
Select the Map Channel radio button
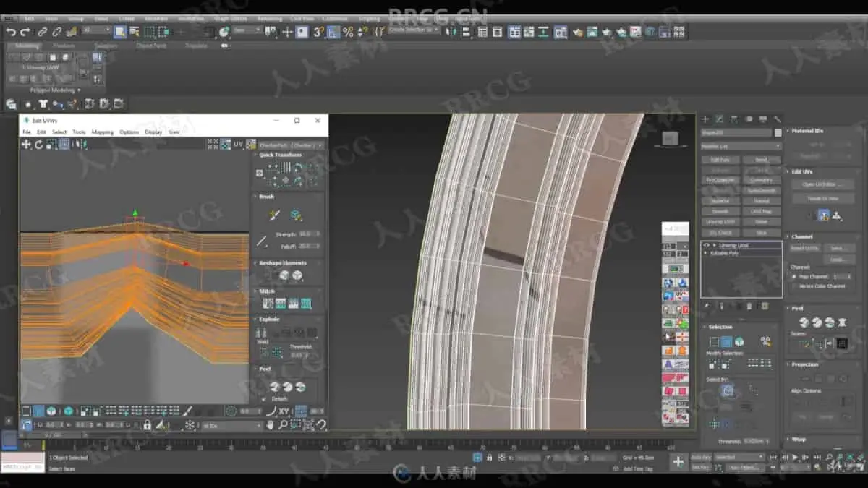tap(794, 276)
